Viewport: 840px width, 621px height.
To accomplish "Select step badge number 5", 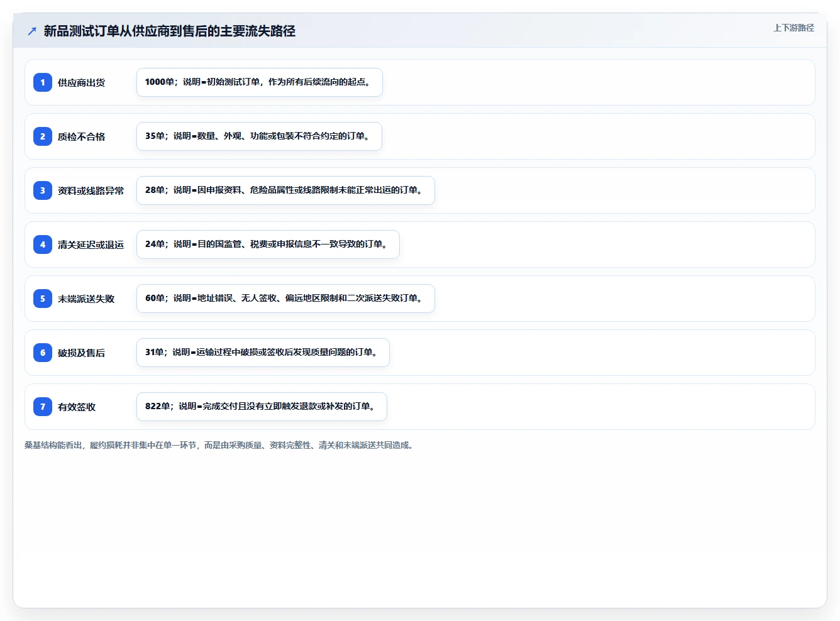I will point(43,299).
